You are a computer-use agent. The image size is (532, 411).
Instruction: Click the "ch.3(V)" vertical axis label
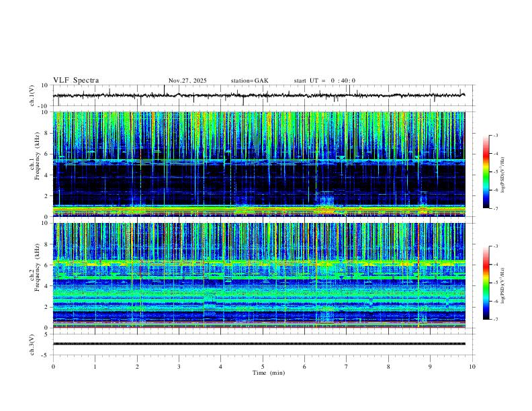pos(32,345)
